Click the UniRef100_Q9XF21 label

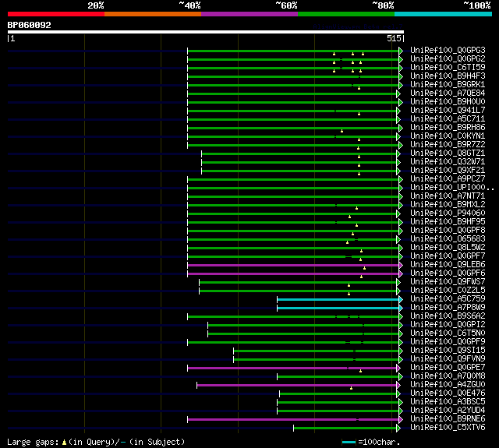point(448,171)
